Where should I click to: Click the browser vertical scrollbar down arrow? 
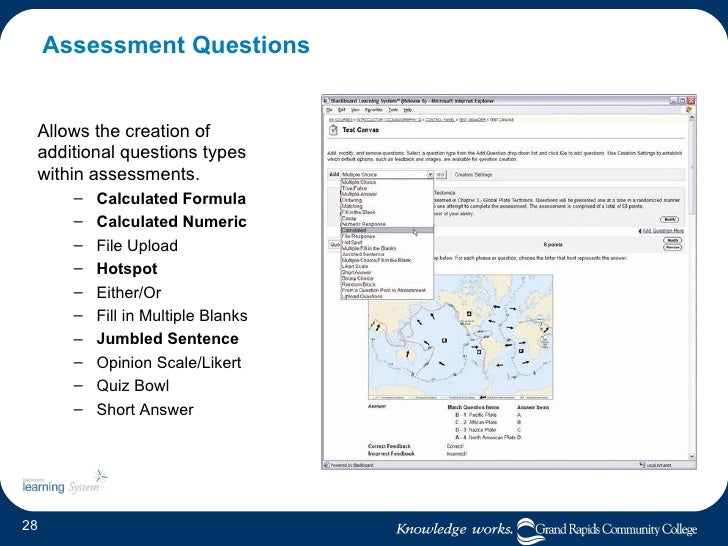click(692, 457)
